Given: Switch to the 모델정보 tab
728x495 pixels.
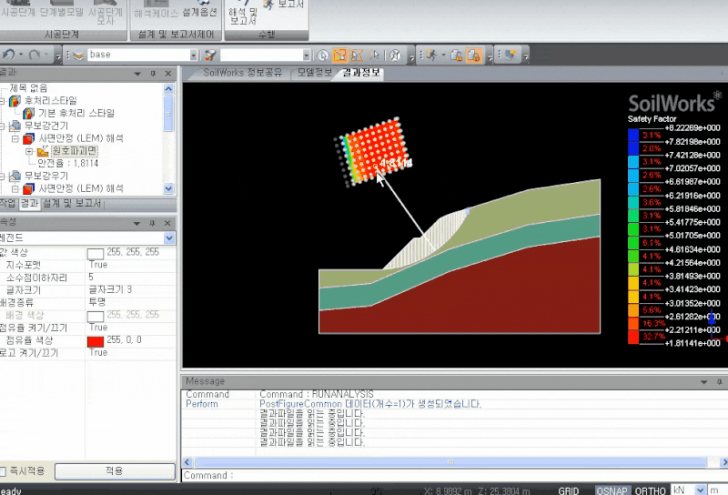Looking at the screenshot, I should (310, 73).
